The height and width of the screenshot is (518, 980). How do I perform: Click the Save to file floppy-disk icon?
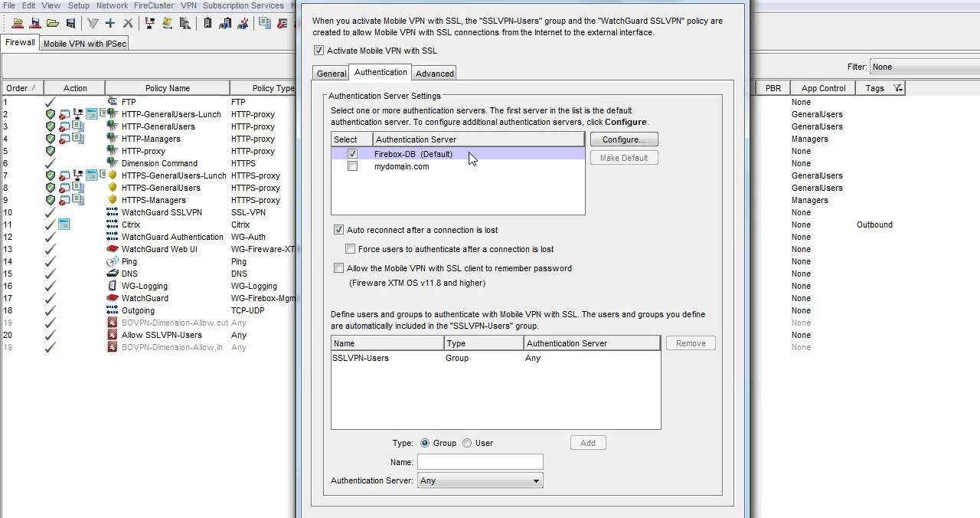coord(71,24)
